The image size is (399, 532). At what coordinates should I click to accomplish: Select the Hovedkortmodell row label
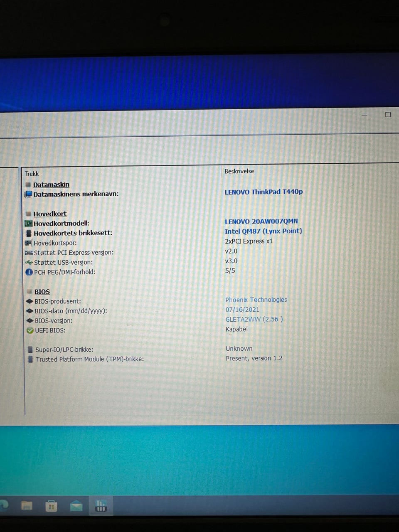(61, 224)
